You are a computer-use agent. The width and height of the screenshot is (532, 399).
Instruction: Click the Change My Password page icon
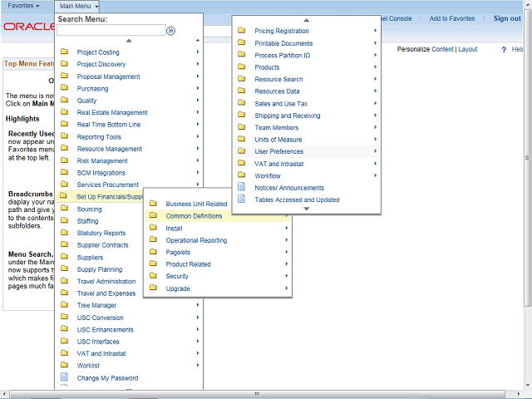click(64, 377)
